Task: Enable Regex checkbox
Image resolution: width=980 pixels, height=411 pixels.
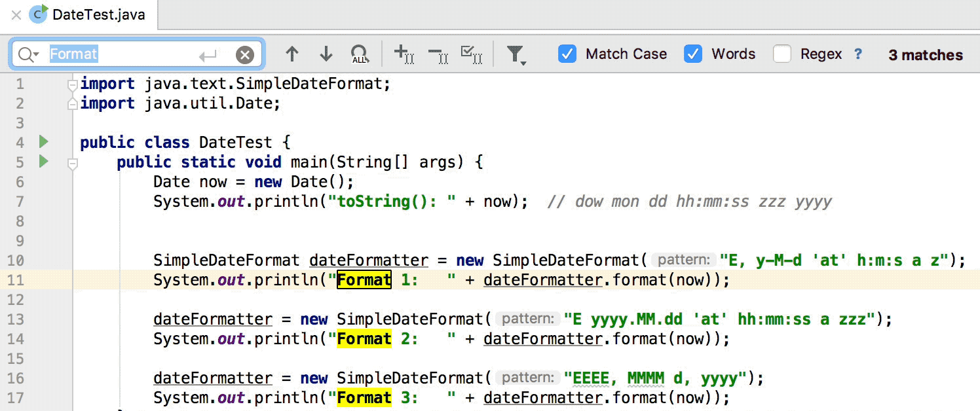Action: coord(782,54)
